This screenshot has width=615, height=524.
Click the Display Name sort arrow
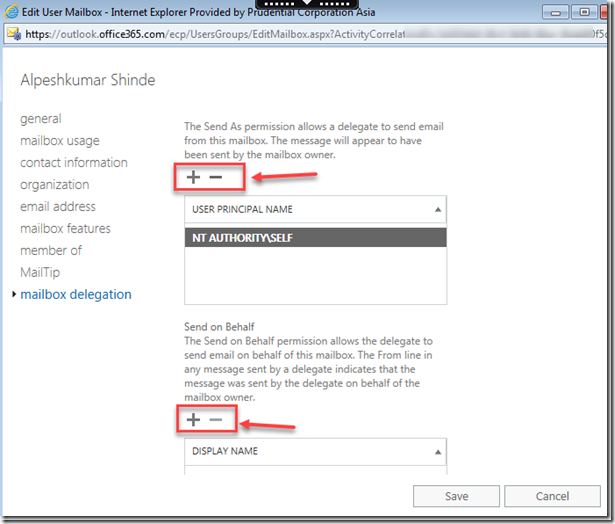pyautogui.click(x=438, y=452)
